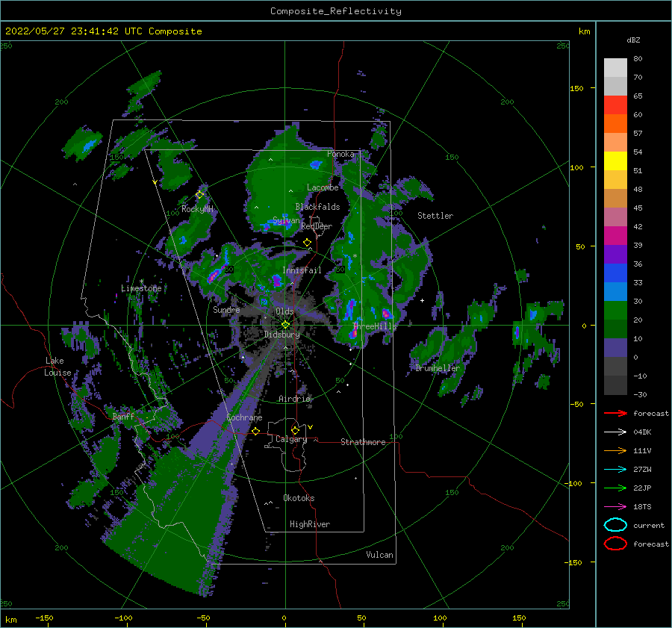Click the current legend label text
Screen dimensions: 672x628
(x=649, y=525)
